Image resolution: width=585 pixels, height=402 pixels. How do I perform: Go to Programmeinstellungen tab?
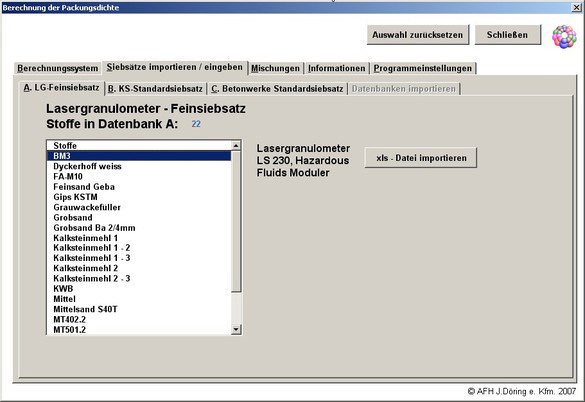(423, 68)
